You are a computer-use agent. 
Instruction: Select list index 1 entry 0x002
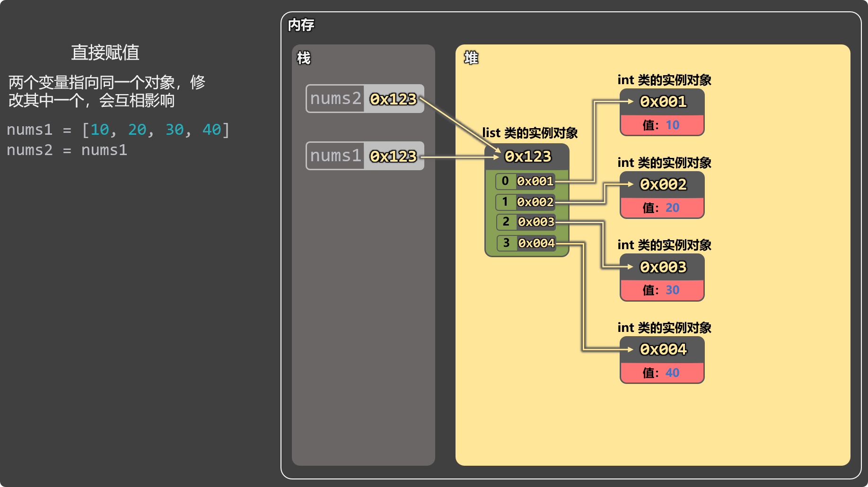tap(526, 202)
